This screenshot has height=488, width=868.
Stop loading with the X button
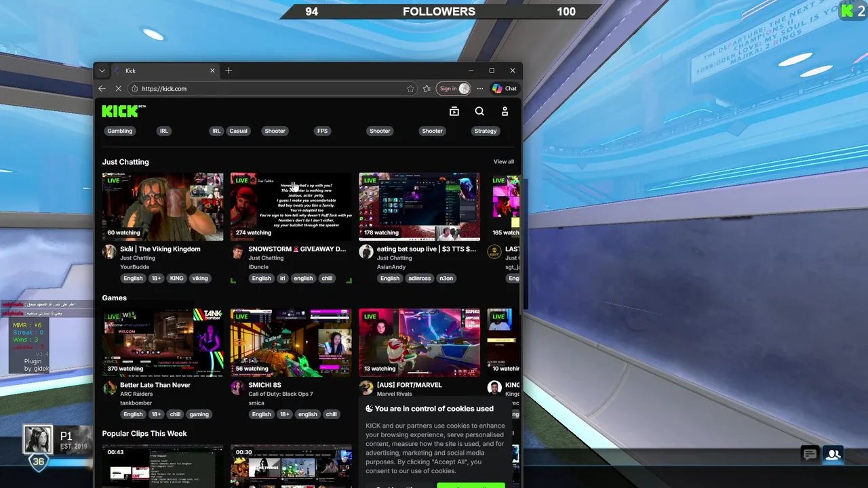point(119,88)
